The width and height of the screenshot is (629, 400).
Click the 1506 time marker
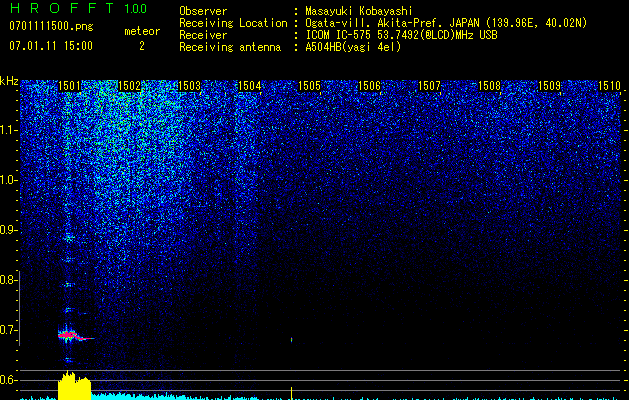coord(369,86)
